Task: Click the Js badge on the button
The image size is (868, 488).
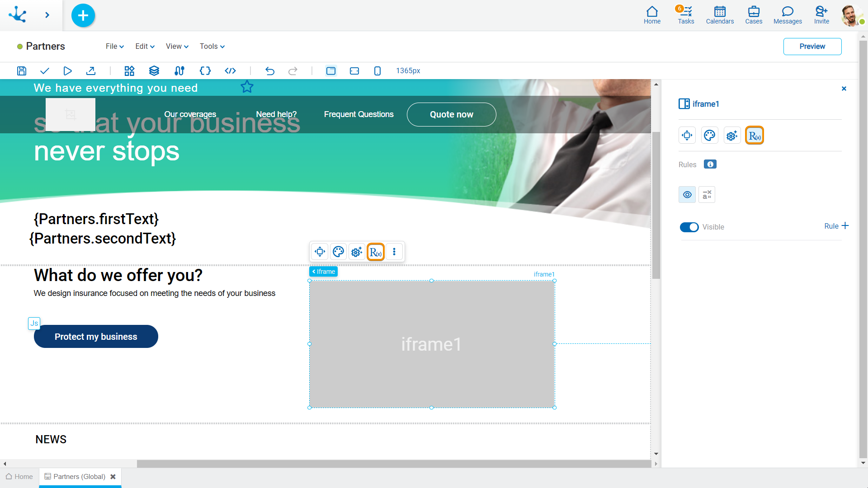Action: 34,323
